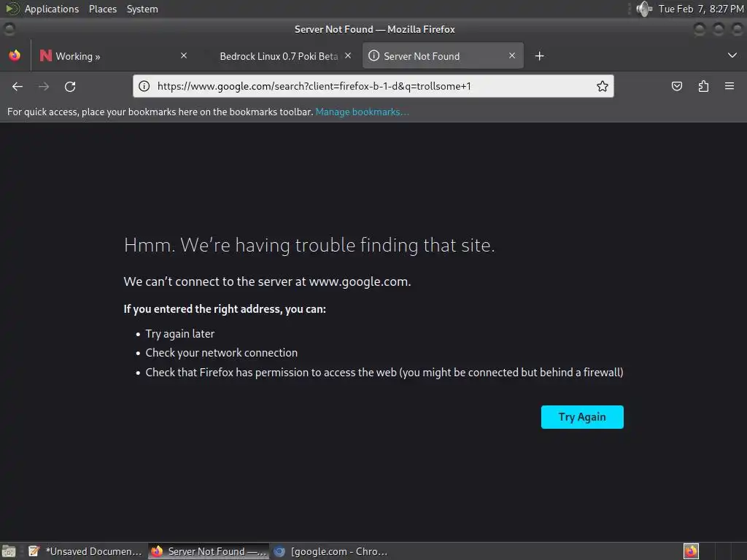Open the Firefox hamburger menu

tap(729, 86)
